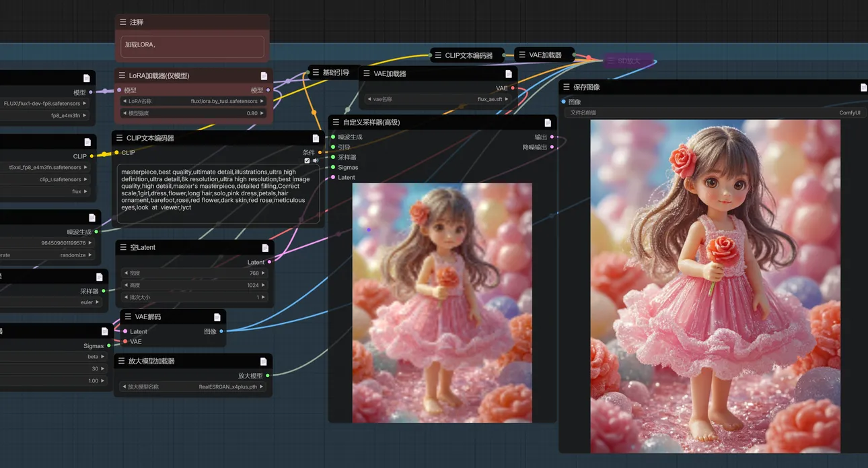868x468 pixels.
Task: Click the right arrow to increase 宽度 768
Action: click(264, 273)
